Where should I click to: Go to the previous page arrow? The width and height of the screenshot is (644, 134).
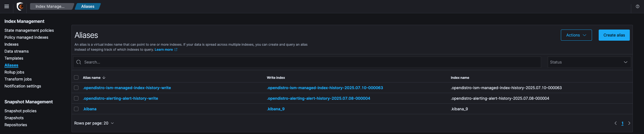(615, 123)
